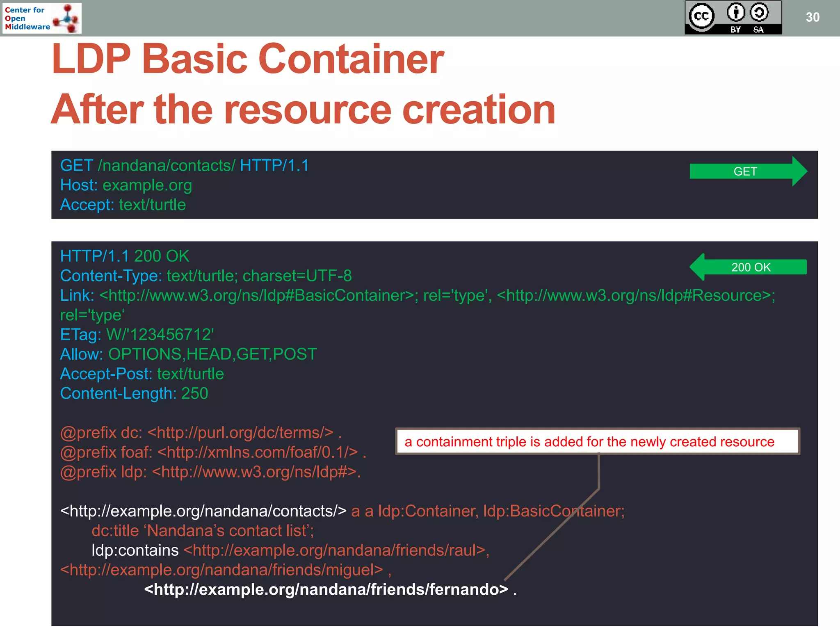Click the Center for Open Middleware logo
The height and width of the screenshot is (630, 840).
[41, 18]
